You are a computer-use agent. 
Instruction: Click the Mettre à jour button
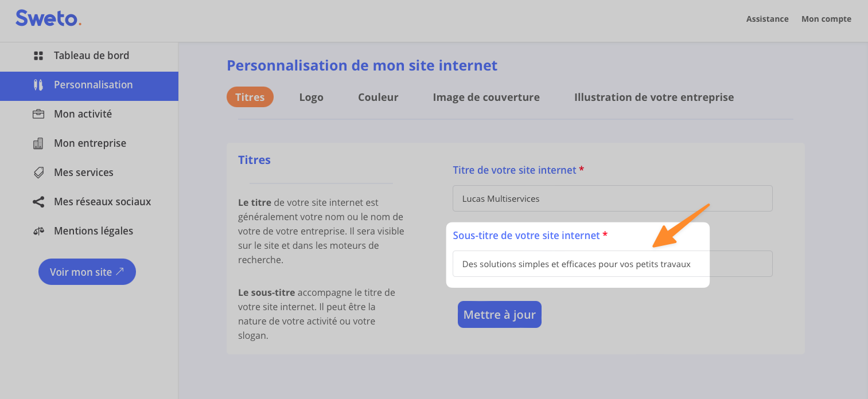(x=499, y=315)
